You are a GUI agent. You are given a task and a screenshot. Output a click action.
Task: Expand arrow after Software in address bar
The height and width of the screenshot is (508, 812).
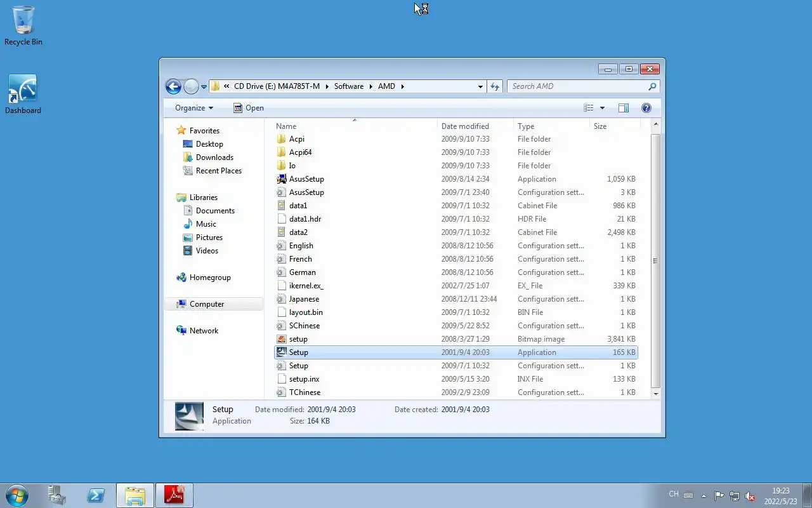pyautogui.click(x=371, y=86)
